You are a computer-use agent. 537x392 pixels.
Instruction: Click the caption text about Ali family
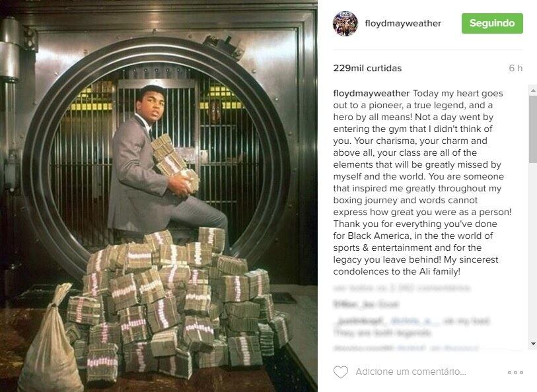[x=422, y=182]
